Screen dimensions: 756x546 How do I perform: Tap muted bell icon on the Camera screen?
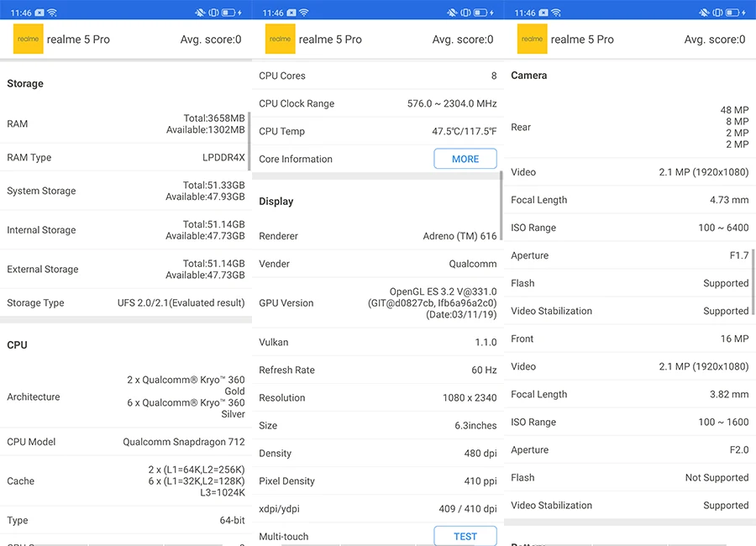pos(704,13)
